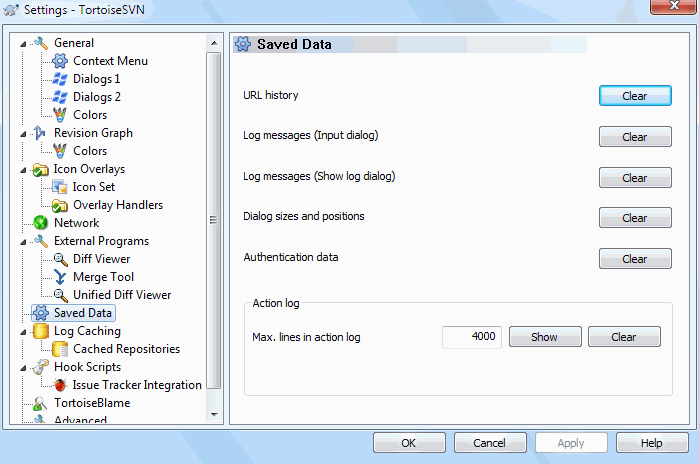The height and width of the screenshot is (464, 699).
Task: Open the Context Menu settings page
Action: [110, 61]
